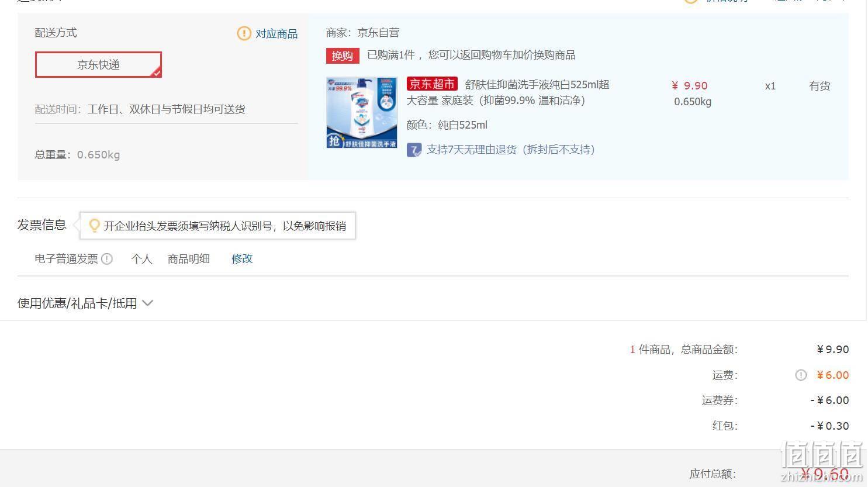The width and height of the screenshot is (868, 487).
Task: Select 商品明细 invoice content text
Action: click(x=189, y=258)
